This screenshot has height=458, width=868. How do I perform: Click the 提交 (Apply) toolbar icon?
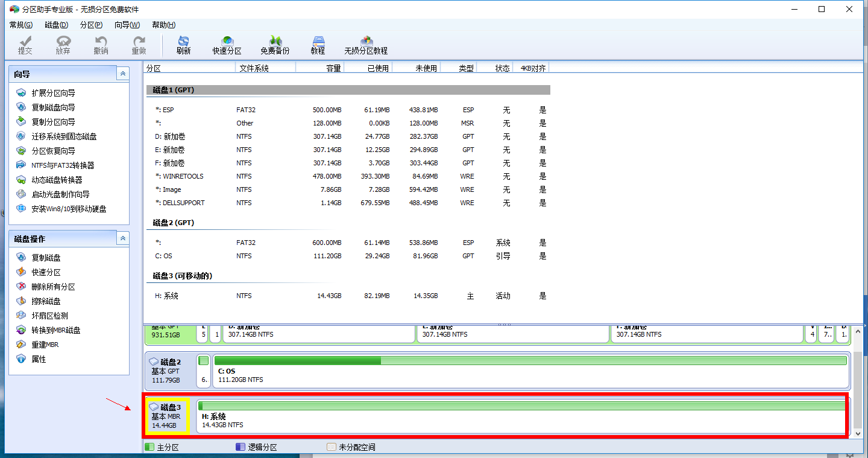(25, 45)
